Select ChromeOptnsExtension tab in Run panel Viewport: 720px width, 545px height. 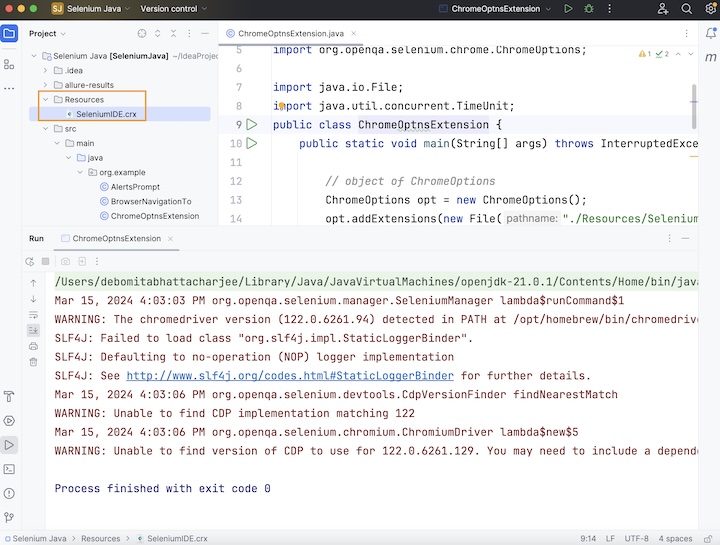[116, 238]
